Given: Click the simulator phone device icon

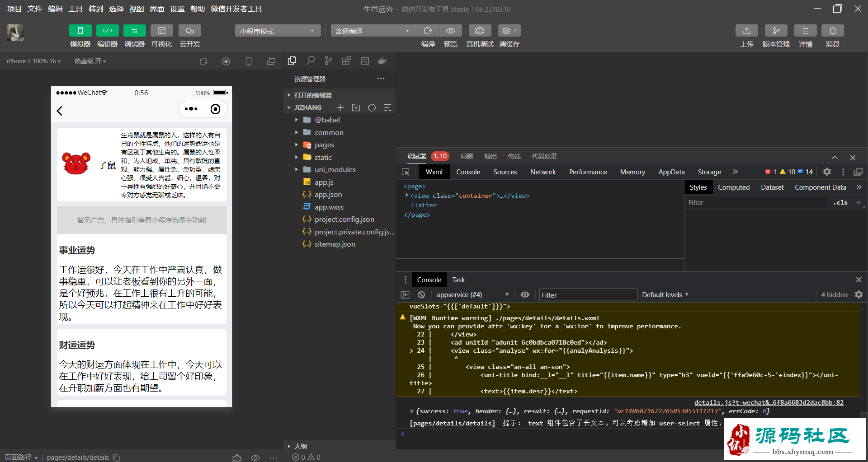Looking at the screenshot, I should coord(249,61).
